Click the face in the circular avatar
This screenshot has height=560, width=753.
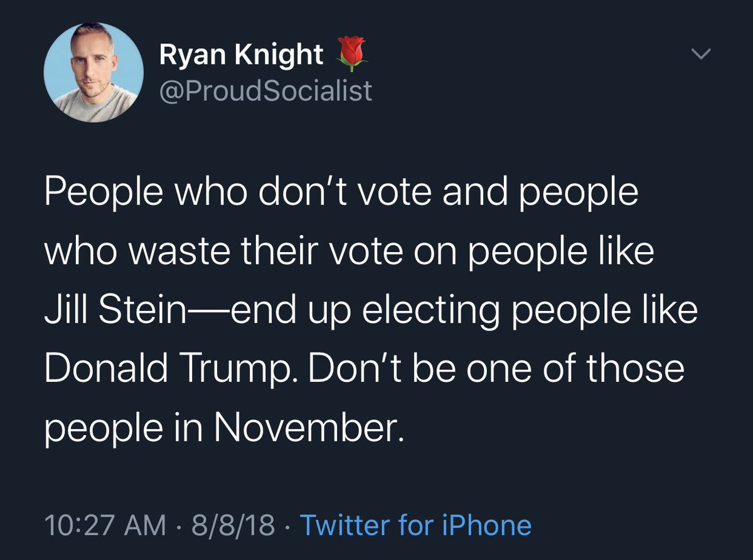pos(92,70)
